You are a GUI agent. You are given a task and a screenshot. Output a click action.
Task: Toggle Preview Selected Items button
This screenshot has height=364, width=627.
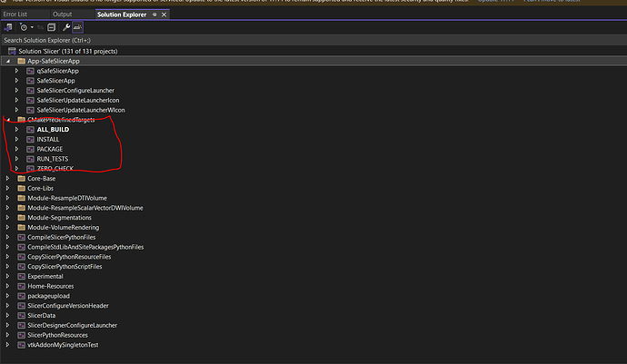77,27
